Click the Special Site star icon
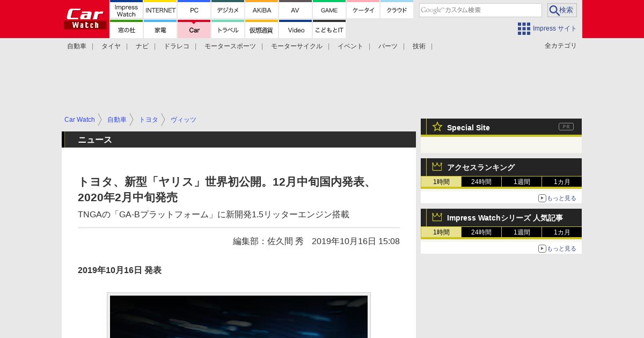644x338 pixels. tap(437, 127)
